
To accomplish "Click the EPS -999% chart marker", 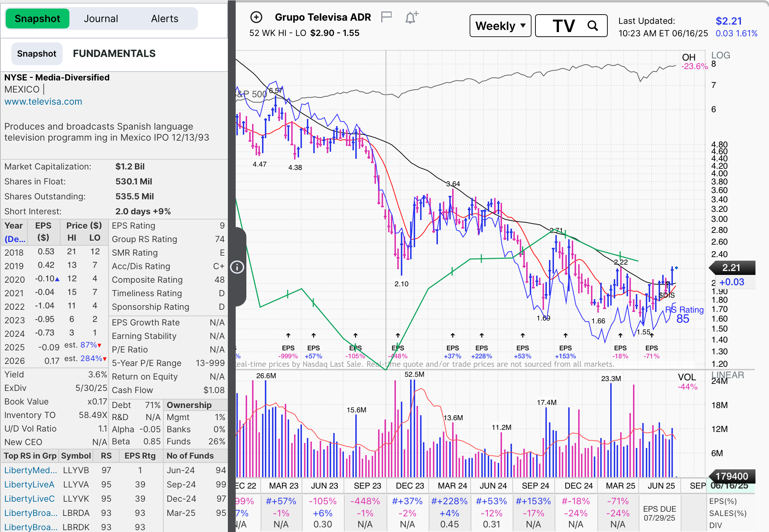I will 288,352.
